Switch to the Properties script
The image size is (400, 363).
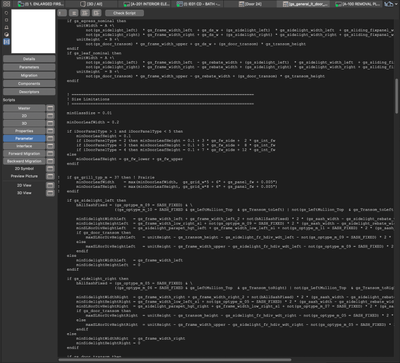tap(24, 131)
